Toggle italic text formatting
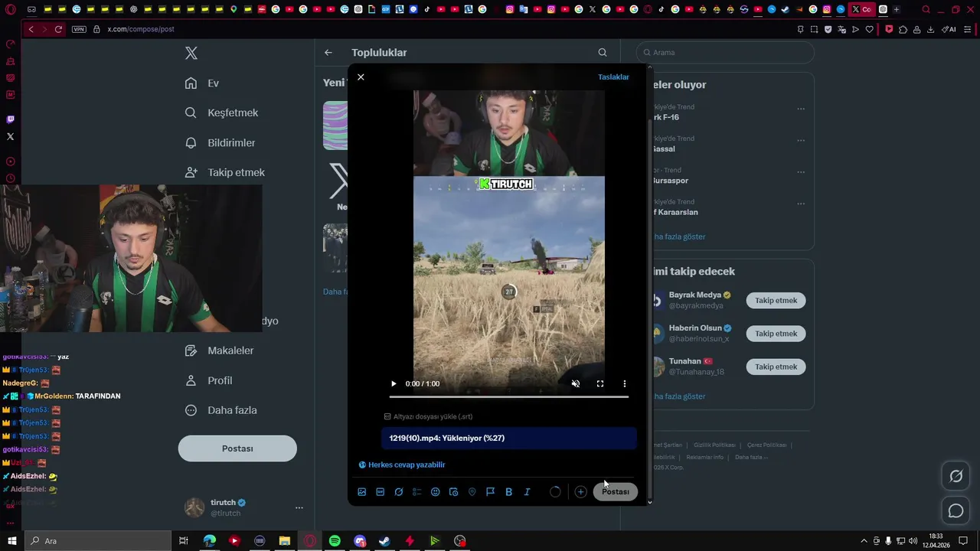Viewport: 980px width, 551px height. [x=528, y=492]
